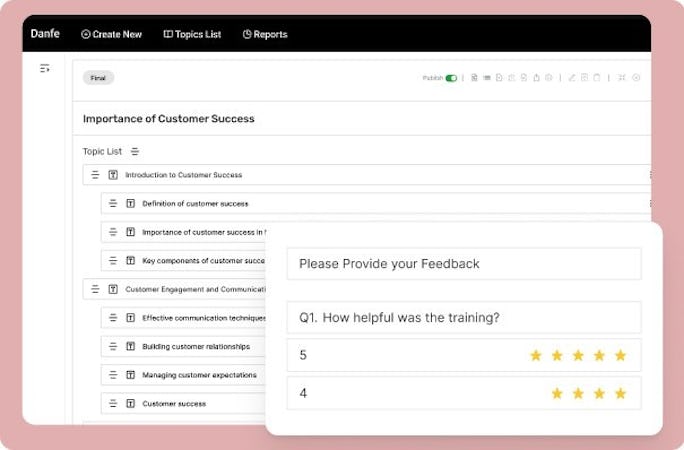Select the 5 star rating row
This screenshot has height=450, width=684.
pyautogui.click(x=463, y=355)
